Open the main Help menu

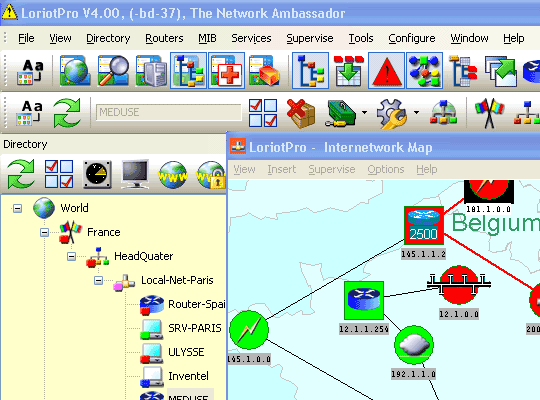(x=513, y=38)
